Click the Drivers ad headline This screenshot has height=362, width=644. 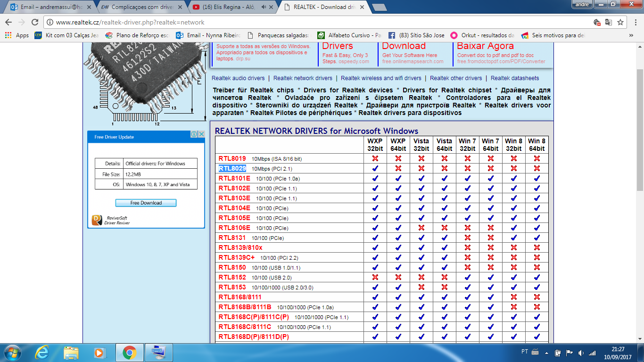[338, 46]
